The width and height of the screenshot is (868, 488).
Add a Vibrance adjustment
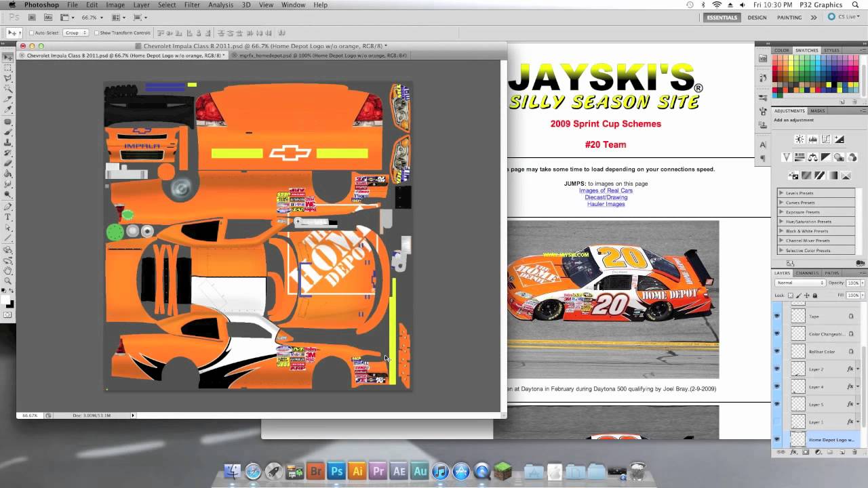tap(787, 157)
